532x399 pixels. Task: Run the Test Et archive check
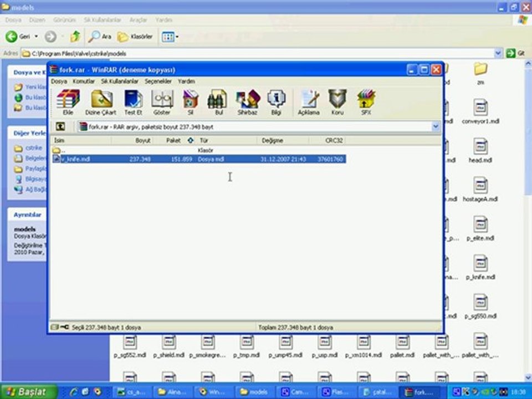(133, 102)
